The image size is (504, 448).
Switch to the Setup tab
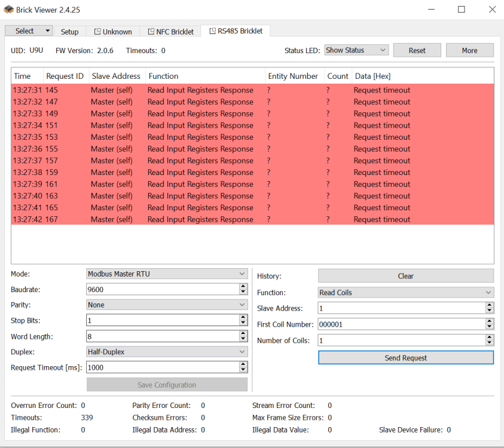(x=69, y=32)
